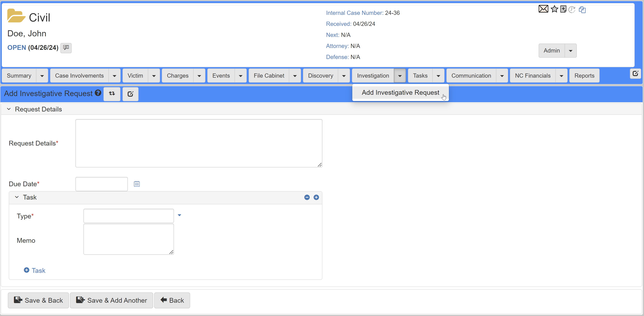Remove task with the minus icon
This screenshot has width=644, height=316.
click(307, 197)
